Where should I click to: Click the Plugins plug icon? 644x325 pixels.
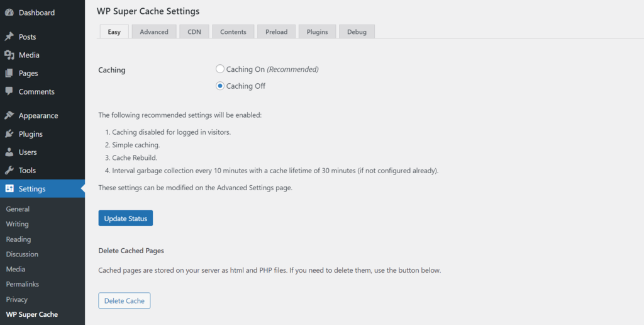9,134
